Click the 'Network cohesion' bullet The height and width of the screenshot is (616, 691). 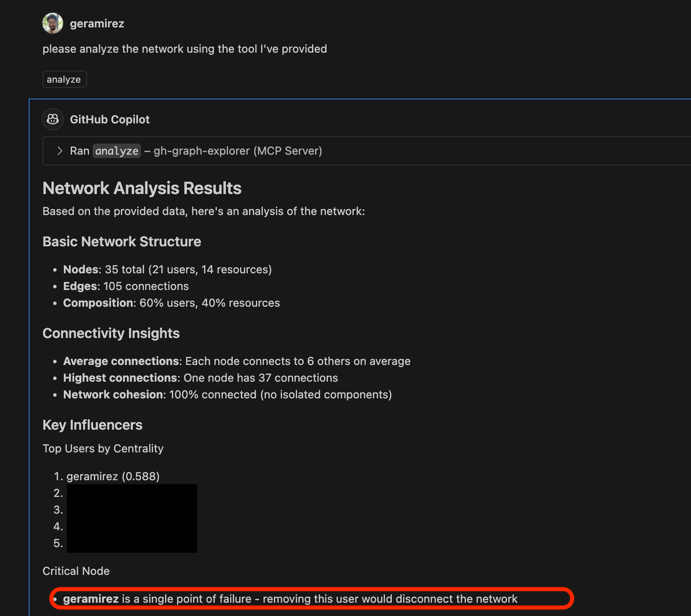(x=228, y=395)
